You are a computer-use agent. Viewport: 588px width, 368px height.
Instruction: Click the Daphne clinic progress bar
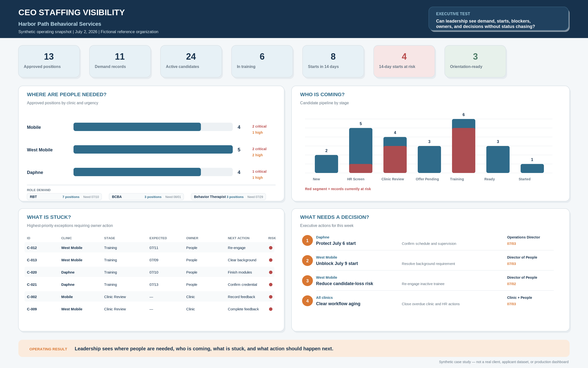153,172
